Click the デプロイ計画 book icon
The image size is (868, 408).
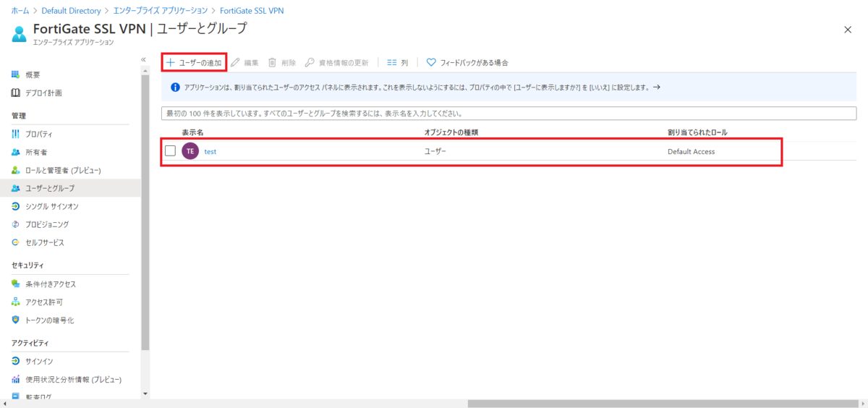click(16, 93)
